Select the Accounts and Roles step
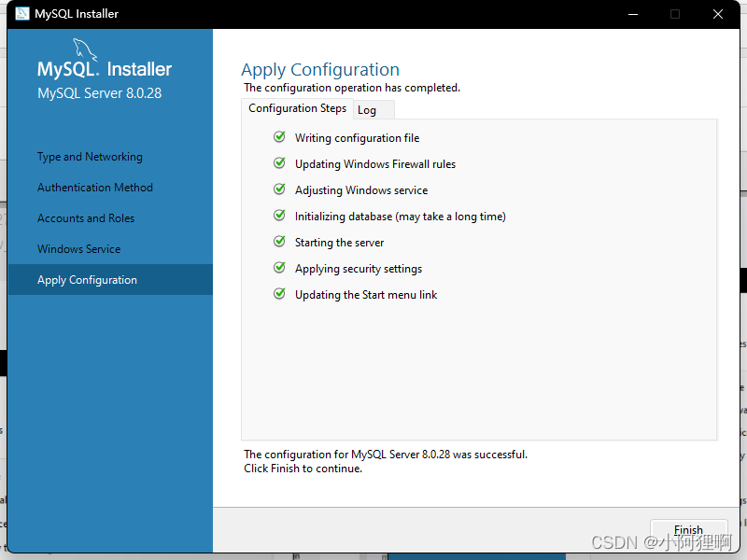The width and height of the screenshot is (747, 560). 86,218
